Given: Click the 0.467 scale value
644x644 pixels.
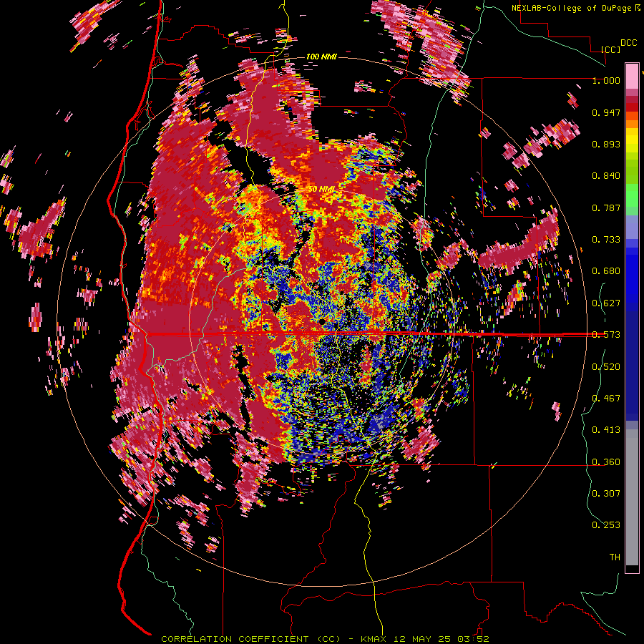Looking at the screenshot, I should point(606,398).
